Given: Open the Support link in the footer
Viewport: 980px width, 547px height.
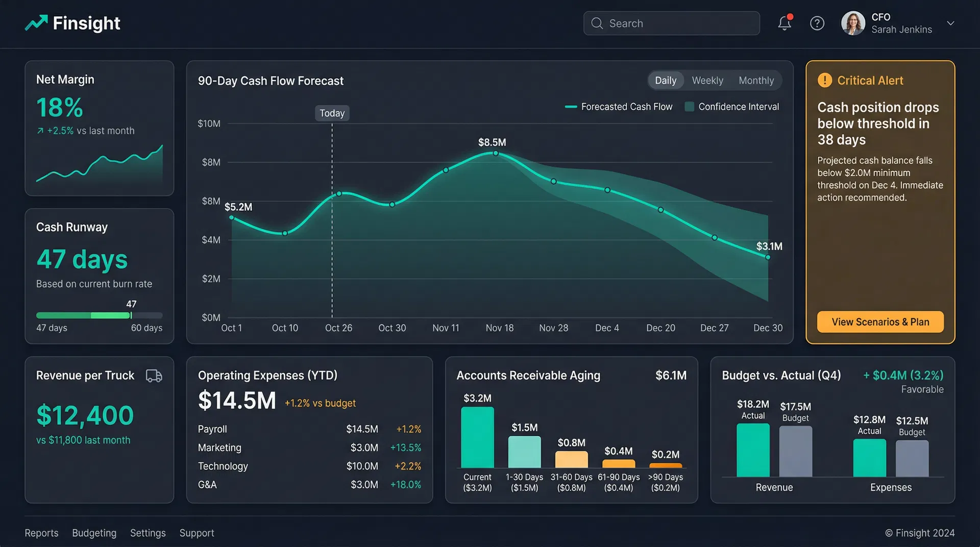Looking at the screenshot, I should tap(197, 533).
